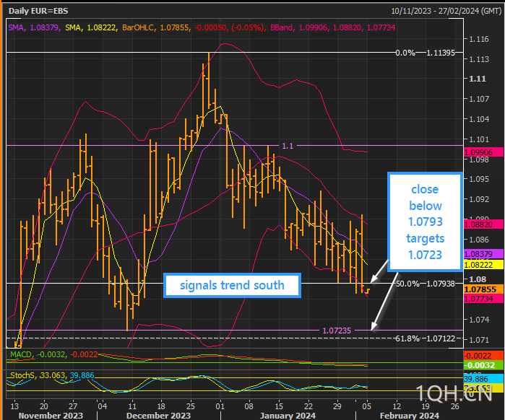Click the 1.116 price axis label
The height and width of the screenshot is (420, 505).
coord(478,39)
